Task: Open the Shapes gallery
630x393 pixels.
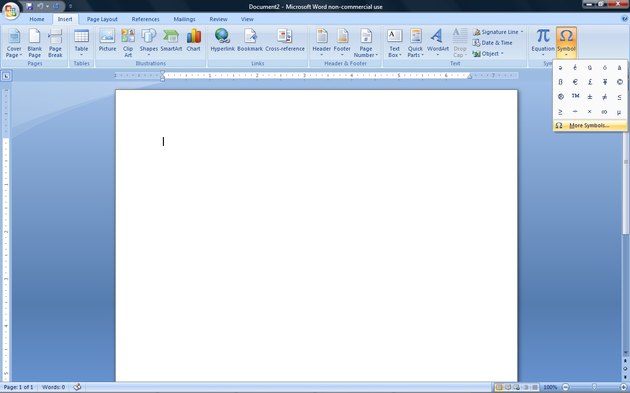Action: click(x=148, y=43)
